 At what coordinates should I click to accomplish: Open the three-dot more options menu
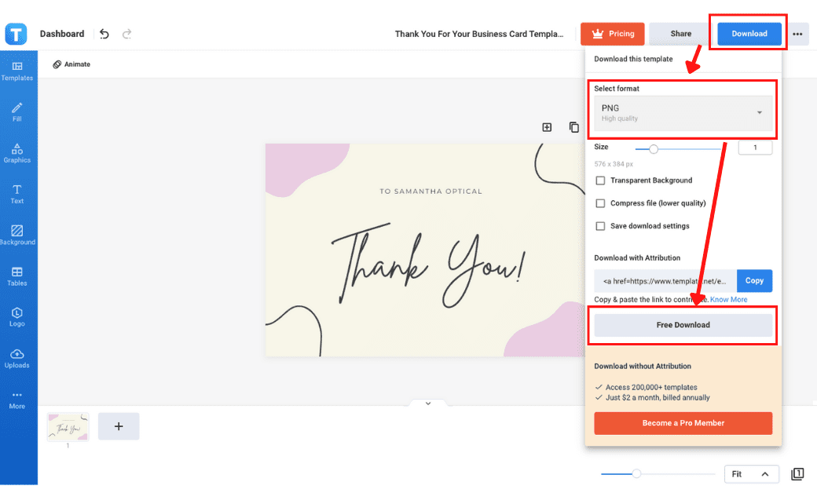[x=798, y=34]
